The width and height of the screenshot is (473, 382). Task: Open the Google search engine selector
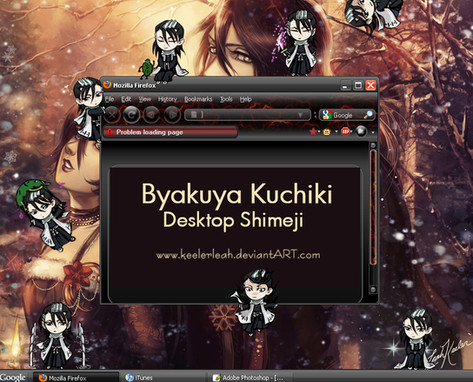(327, 115)
